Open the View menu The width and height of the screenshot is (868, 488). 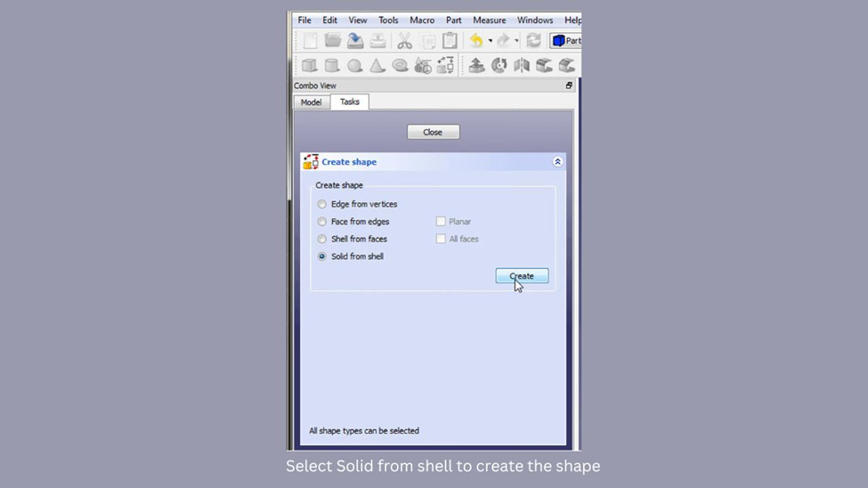pos(358,20)
